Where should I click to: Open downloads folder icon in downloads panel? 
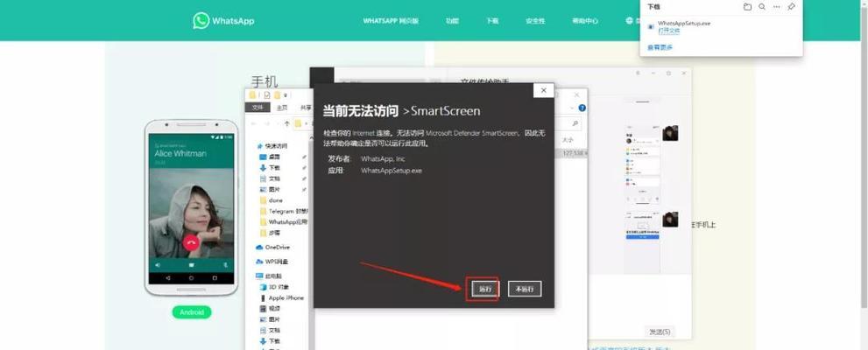click(747, 7)
